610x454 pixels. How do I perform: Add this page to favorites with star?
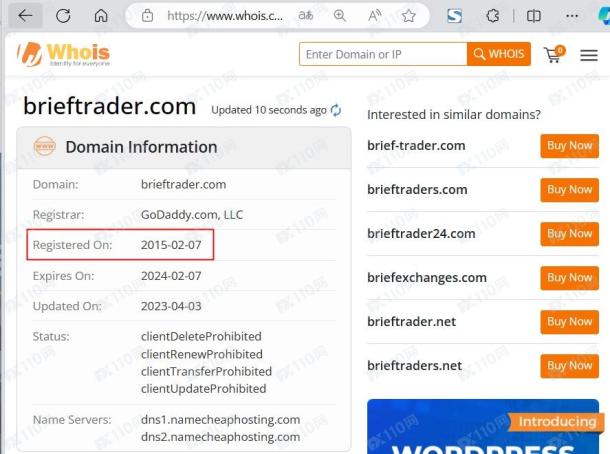coord(408,16)
